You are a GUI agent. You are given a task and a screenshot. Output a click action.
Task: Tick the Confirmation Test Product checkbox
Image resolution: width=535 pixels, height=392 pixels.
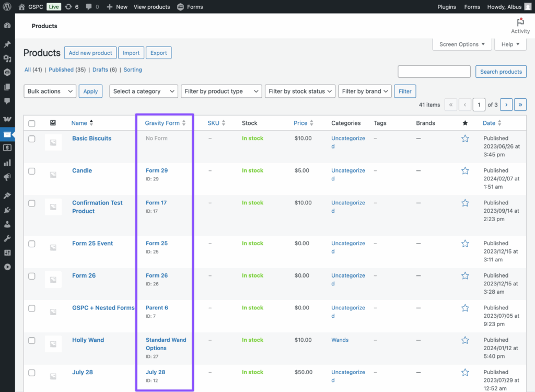tap(32, 203)
